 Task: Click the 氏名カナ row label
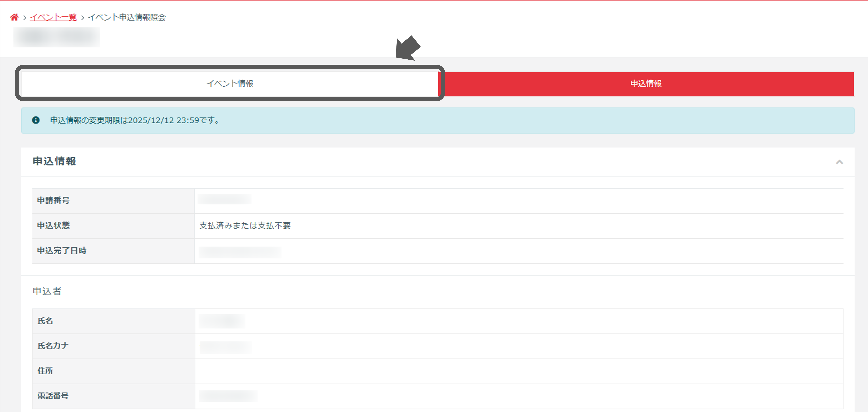tap(53, 346)
